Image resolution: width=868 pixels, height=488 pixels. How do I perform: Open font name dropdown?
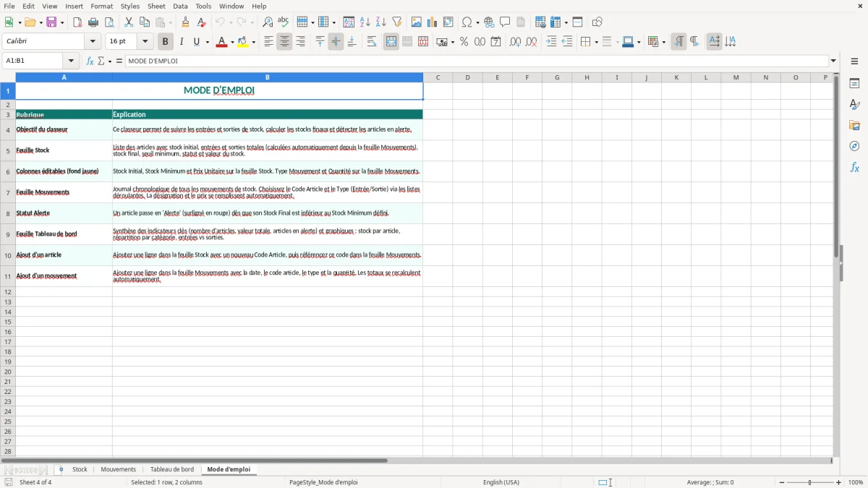pyautogui.click(x=93, y=42)
